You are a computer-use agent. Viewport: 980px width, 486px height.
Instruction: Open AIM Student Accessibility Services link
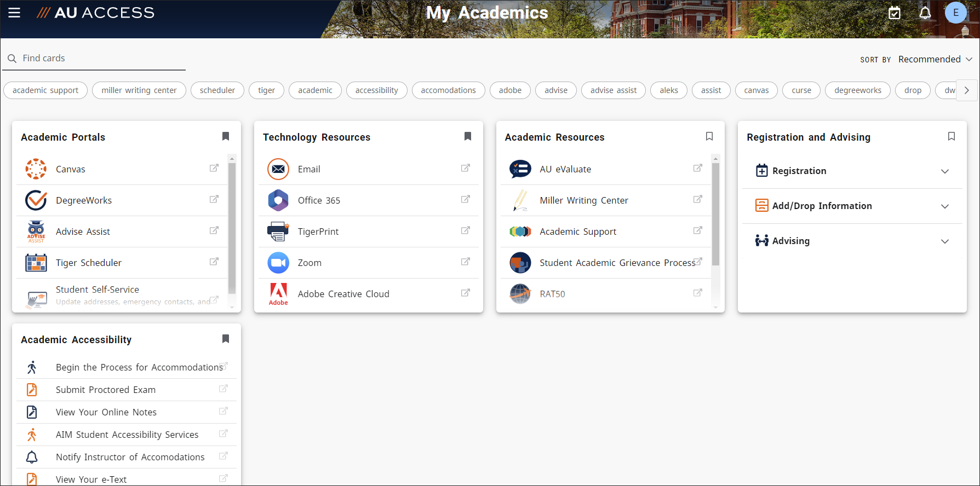pos(127,435)
